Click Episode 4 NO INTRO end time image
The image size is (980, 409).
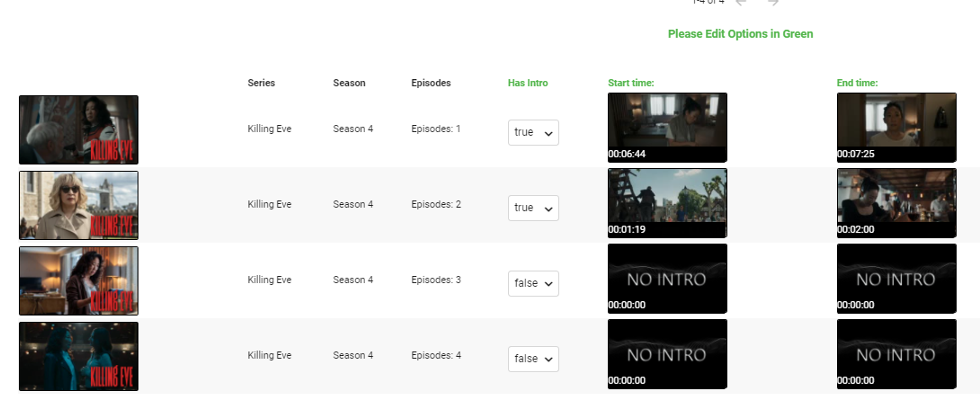[896, 354]
